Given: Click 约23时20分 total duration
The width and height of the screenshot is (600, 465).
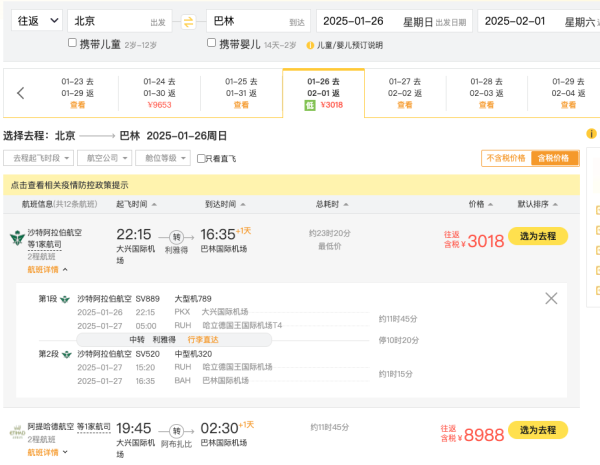Looking at the screenshot, I should click(329, 233).
